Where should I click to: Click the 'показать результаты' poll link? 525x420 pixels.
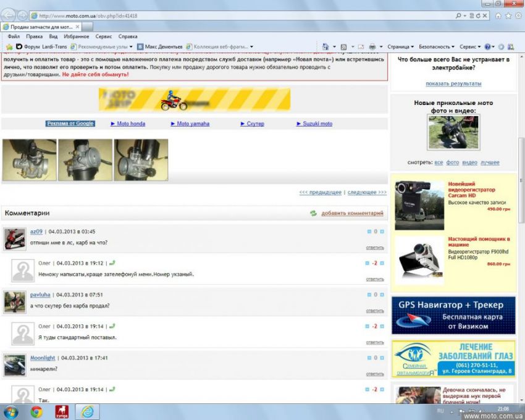pyautogui.click(x=453, y=83)
